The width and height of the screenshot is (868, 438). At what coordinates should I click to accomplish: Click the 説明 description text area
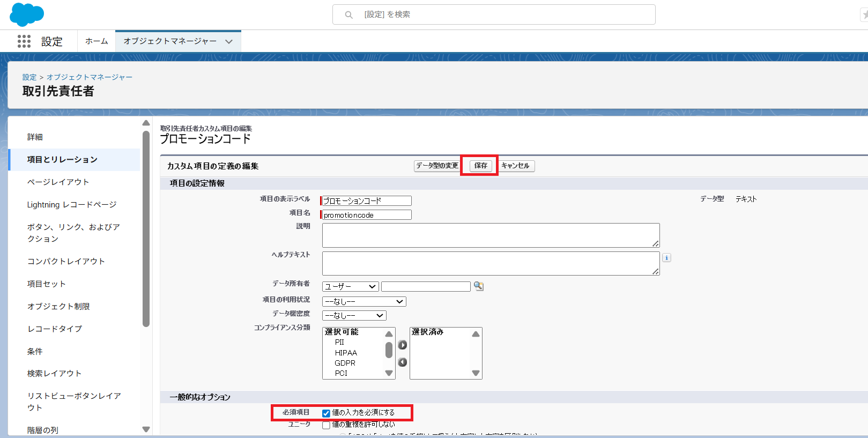pyautogui.click(x=490, y=235)
